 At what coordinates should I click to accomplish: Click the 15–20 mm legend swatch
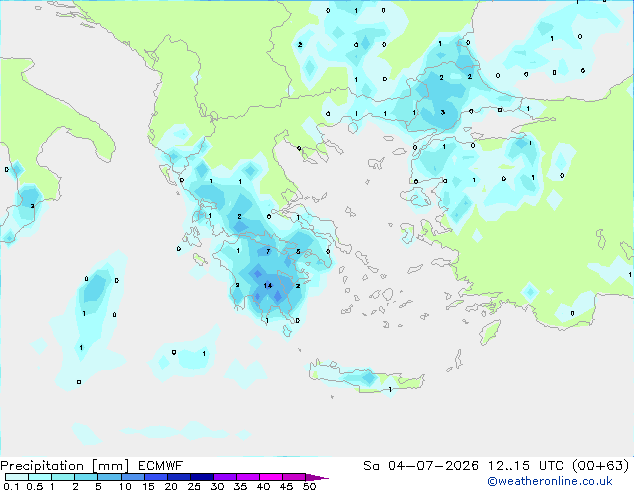156,477
